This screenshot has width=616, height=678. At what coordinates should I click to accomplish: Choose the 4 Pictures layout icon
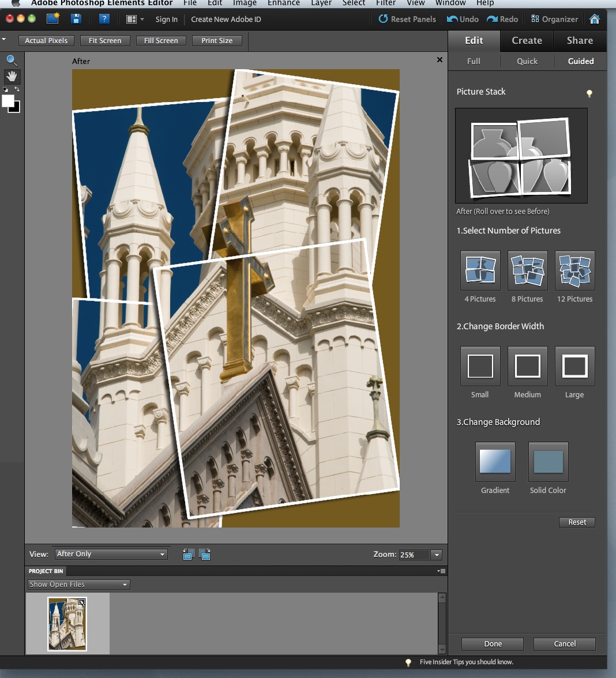tap(480, 270)
